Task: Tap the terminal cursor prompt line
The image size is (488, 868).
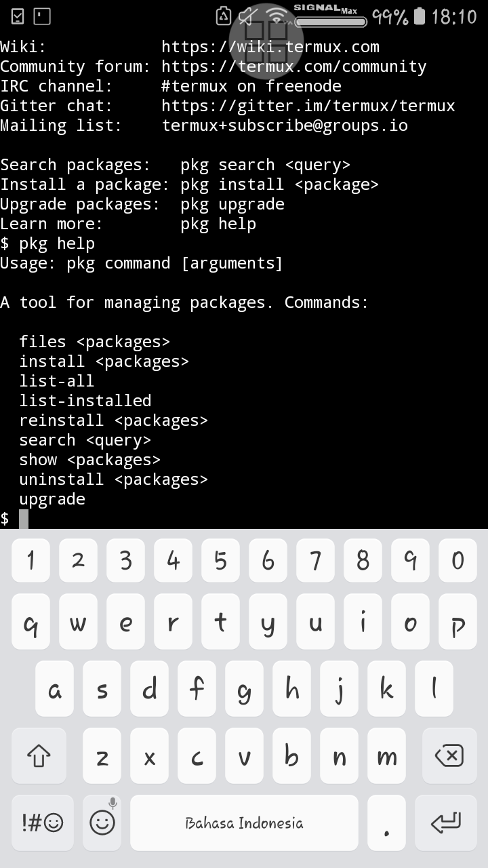Action: coord(244,519)
